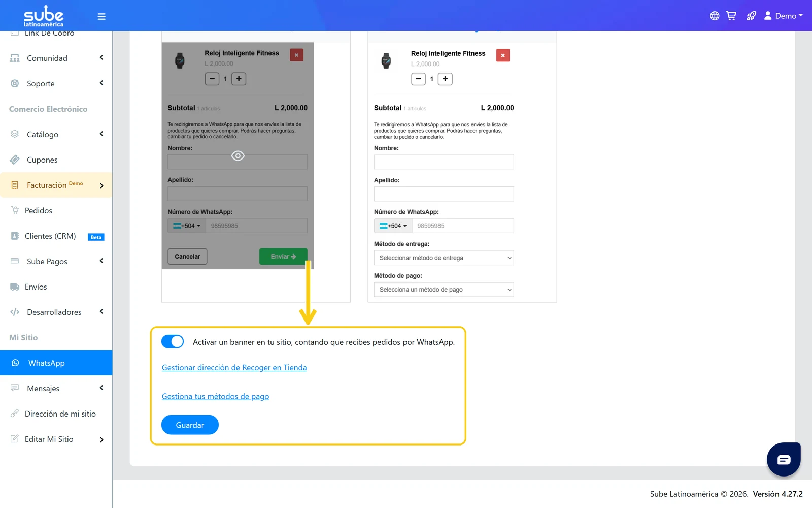This screenshot has width=812, height=508.
Task: Click the Comunidad sidebar icon
Action: 15,58
